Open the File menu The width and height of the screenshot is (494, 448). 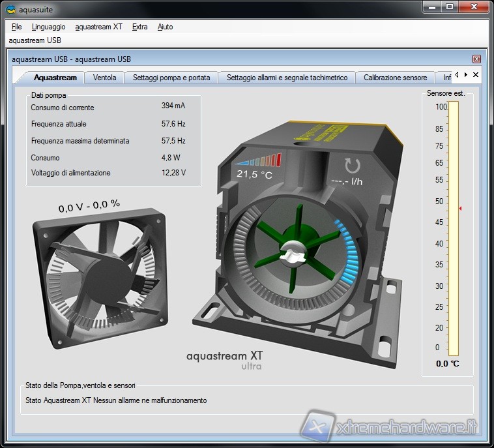[16, 27]
